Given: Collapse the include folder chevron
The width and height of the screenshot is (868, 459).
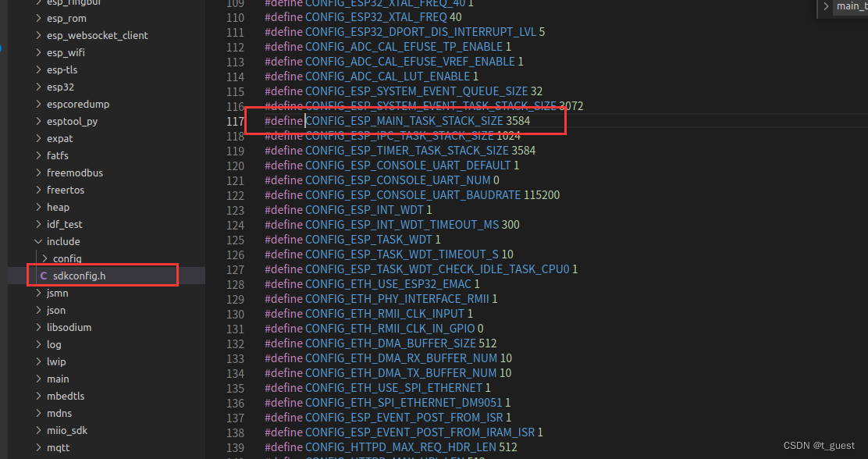Looking at the screenshot, I should 38,241.
